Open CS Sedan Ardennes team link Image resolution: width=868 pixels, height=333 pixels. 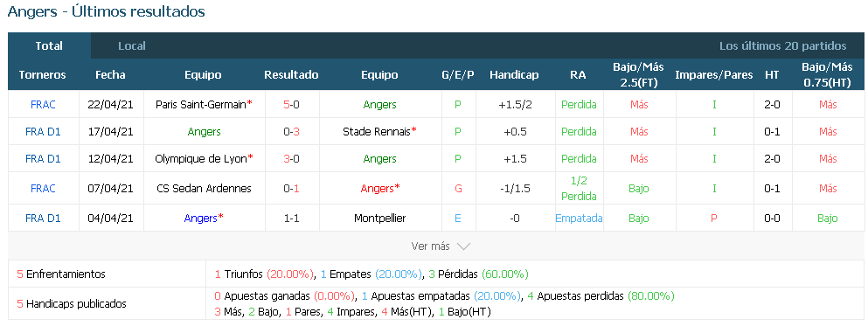(x=204, y=189)
